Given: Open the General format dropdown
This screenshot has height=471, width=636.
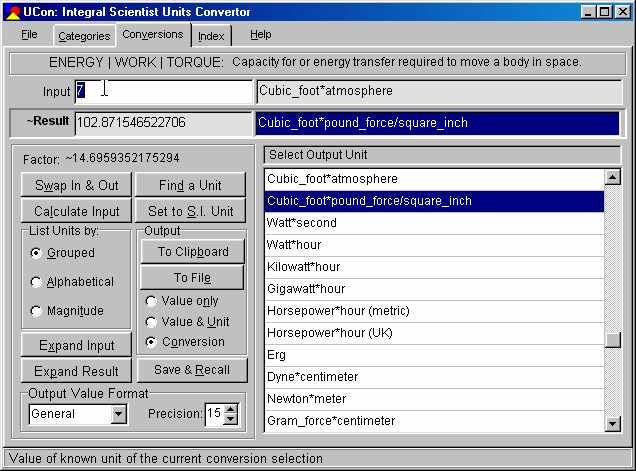Looking at the screenshot, I should (x=118, y=414).
